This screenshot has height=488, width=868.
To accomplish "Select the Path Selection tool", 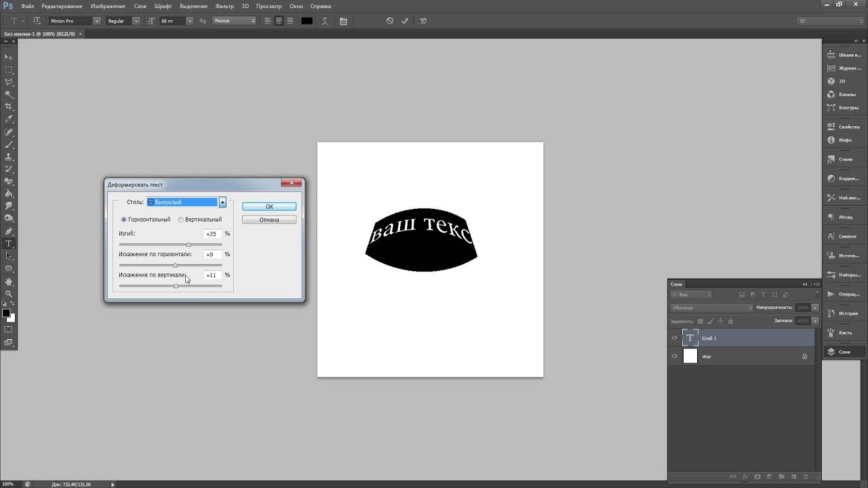I will click(9, 256).
